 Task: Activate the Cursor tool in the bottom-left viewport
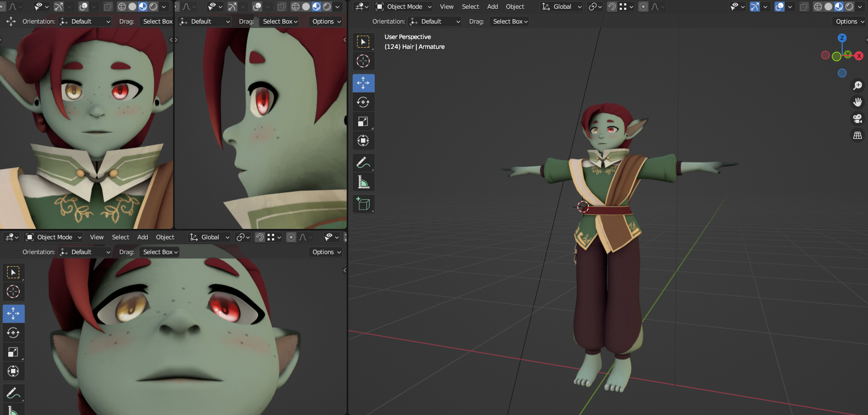(13, 291)
